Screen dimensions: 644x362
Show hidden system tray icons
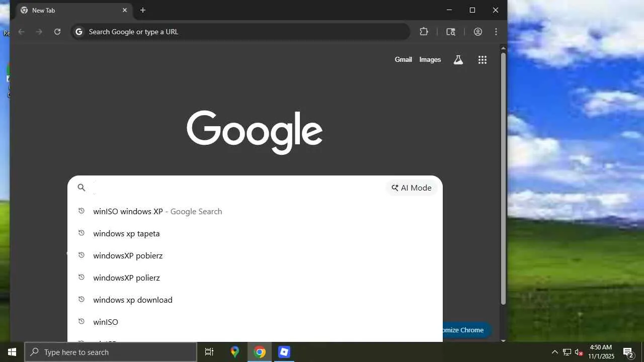(554, 352)
